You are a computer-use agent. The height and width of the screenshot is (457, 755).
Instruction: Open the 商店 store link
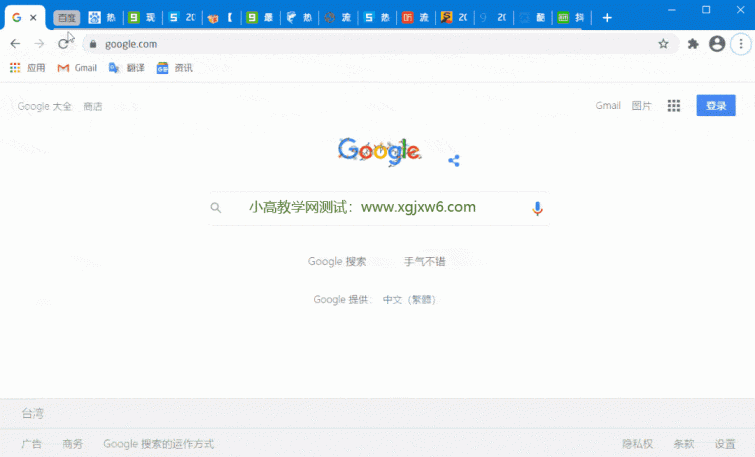[92, 106]
